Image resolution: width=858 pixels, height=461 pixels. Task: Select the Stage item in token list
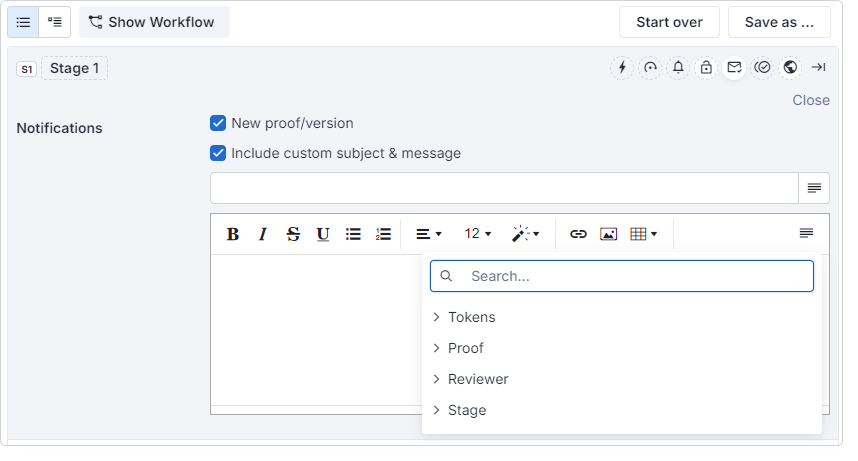tap(467, 410)
